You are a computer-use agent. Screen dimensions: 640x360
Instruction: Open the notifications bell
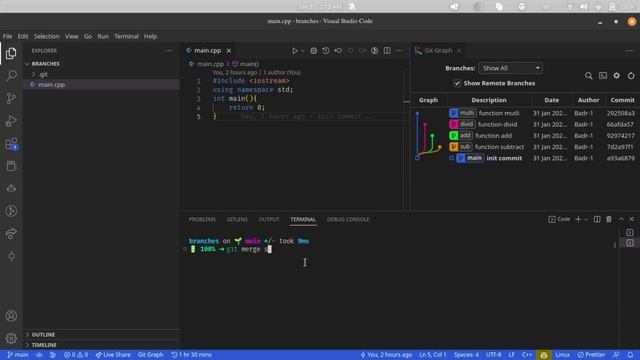pyautogui.click(x=630, y=355)
